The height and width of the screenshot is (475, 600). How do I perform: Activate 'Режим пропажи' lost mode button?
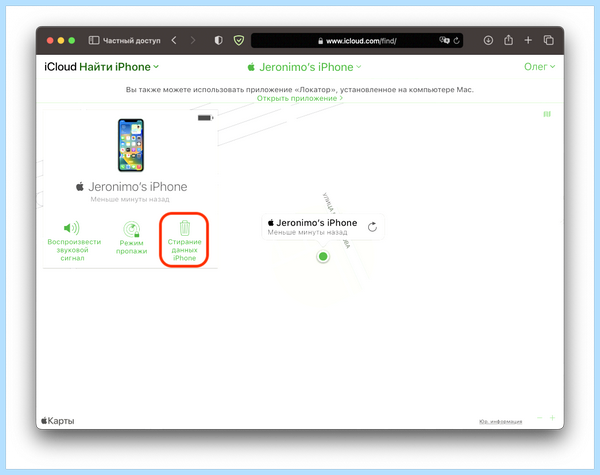pyautogui.click(x=131, y=238)
